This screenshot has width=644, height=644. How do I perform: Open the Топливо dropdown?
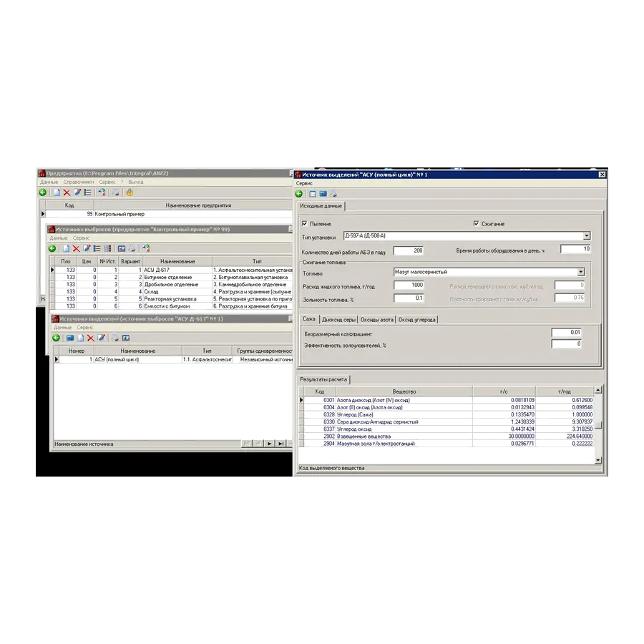point(581,272)
